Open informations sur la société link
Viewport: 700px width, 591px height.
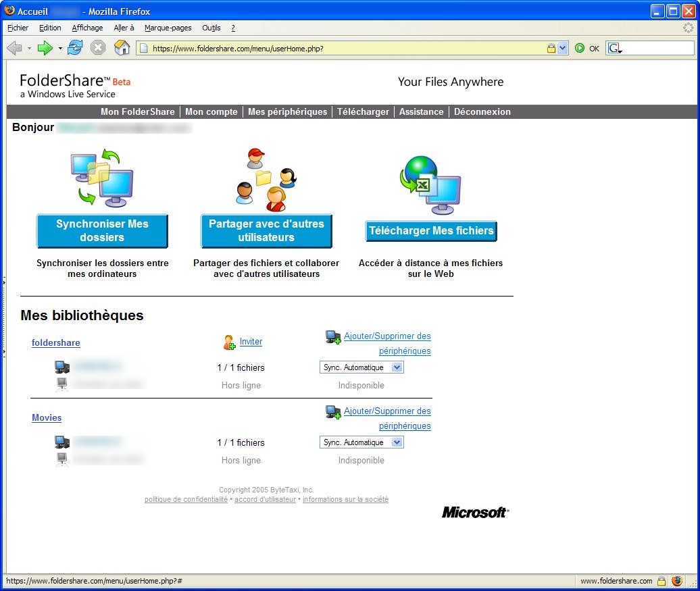pyautogui.click(x=345, y=499)
